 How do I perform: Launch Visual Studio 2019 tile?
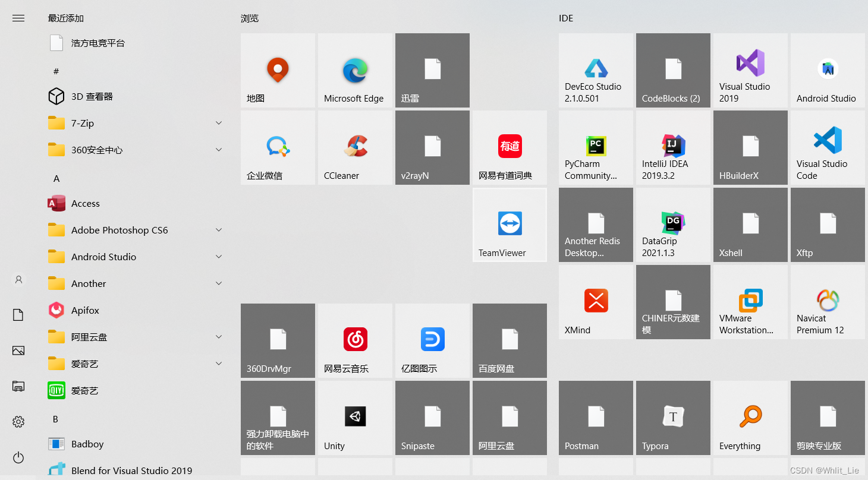coord(750,70)
